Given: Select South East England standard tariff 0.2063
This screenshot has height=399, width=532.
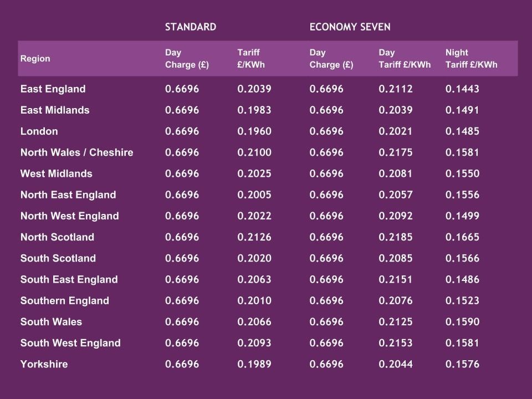Looking at the screenshot, I should [254, 279].
